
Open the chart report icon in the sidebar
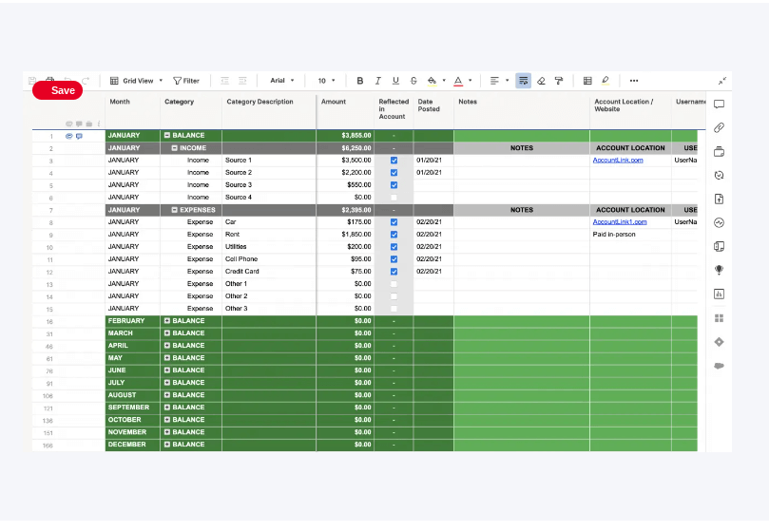[x=719, y=294]
